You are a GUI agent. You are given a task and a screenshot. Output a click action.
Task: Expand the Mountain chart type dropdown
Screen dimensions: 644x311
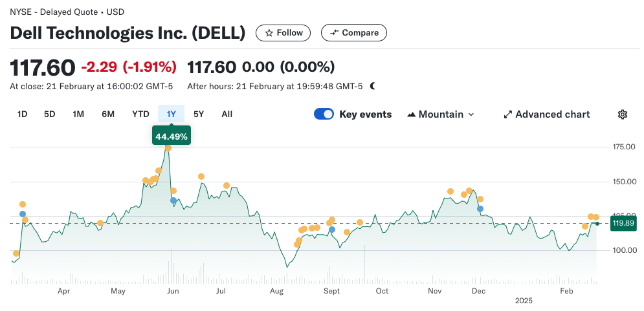[441, 114]
